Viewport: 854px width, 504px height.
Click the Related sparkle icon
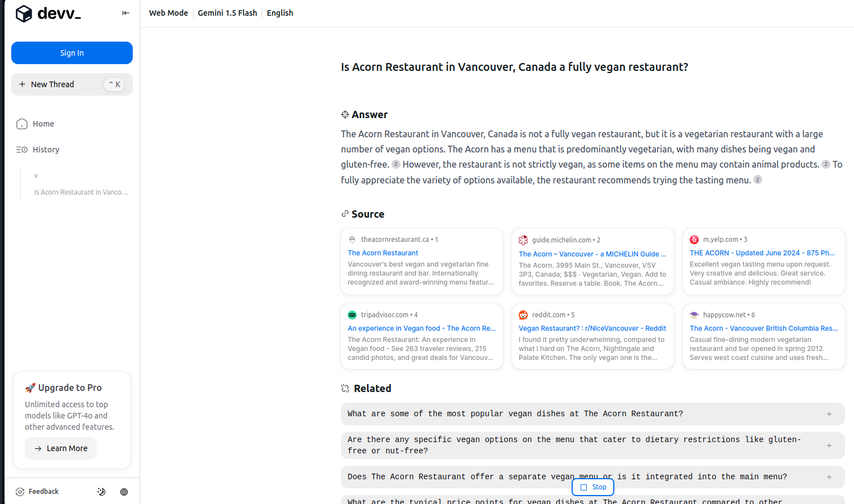tap(345, 388)
